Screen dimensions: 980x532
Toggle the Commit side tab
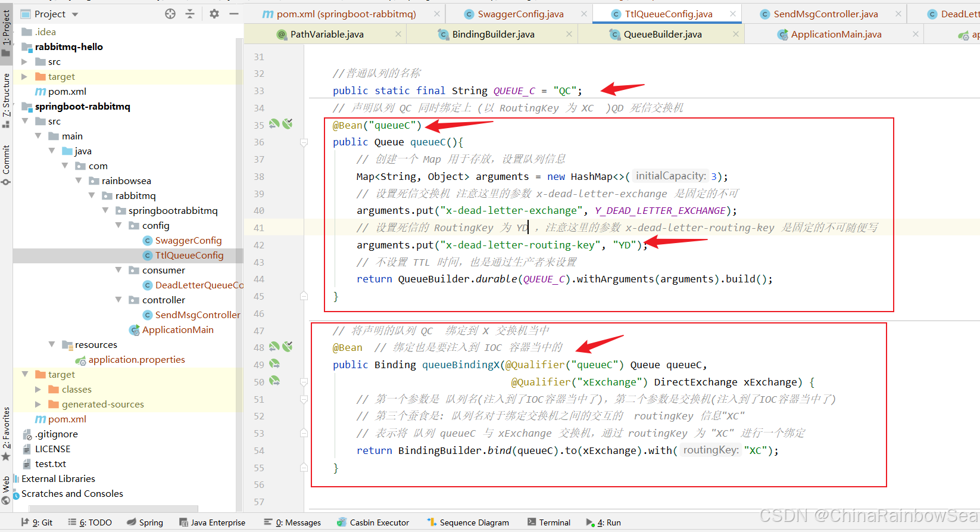click(x=6, y=164)
